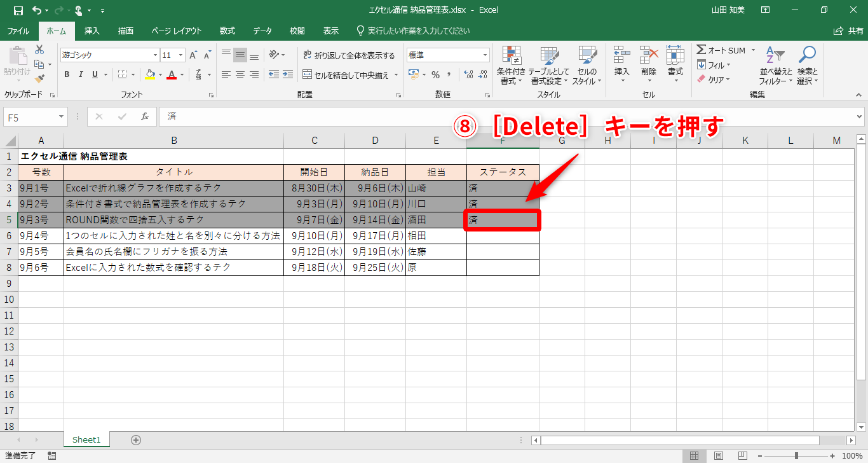Click the text orientation icon

pos(274,55)
